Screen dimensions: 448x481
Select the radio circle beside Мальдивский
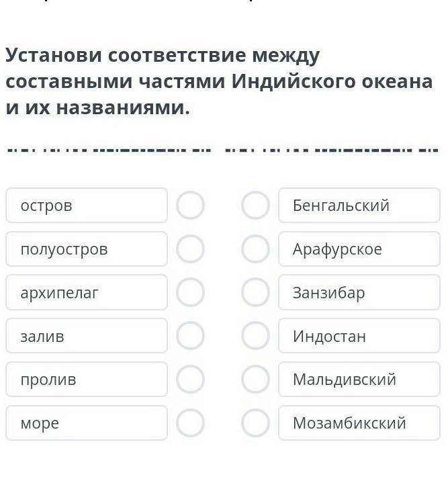255,380
